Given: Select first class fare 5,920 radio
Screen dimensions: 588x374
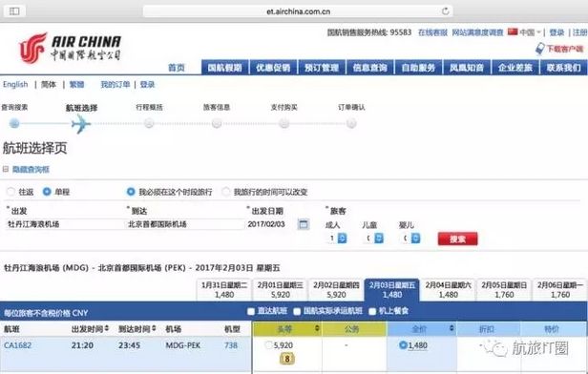Looking at the screenshot, I should 268,345.
